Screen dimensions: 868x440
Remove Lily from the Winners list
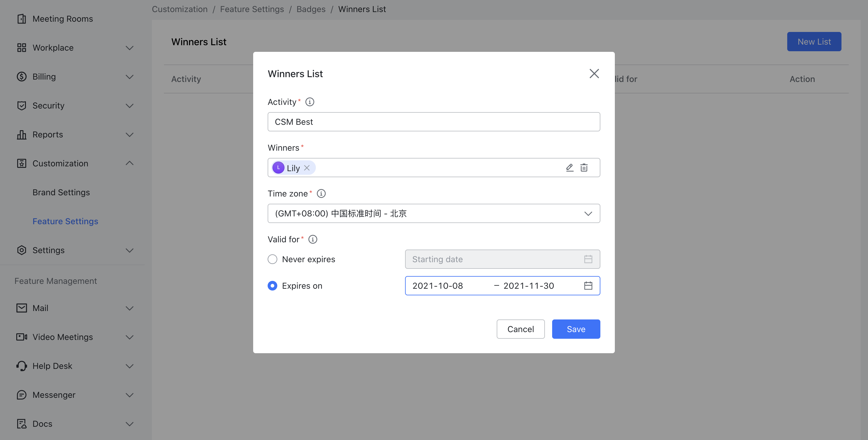point(307,168)
